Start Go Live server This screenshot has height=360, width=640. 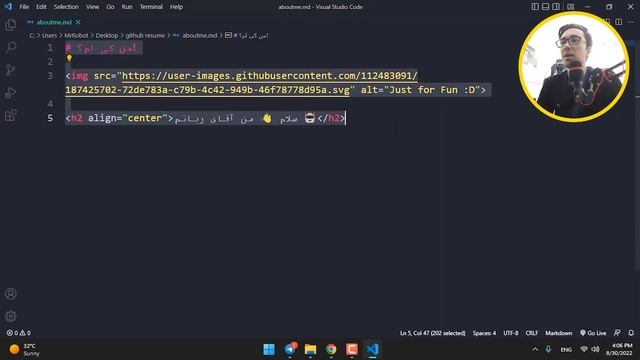pyautogui.click(x=593, y=333)
